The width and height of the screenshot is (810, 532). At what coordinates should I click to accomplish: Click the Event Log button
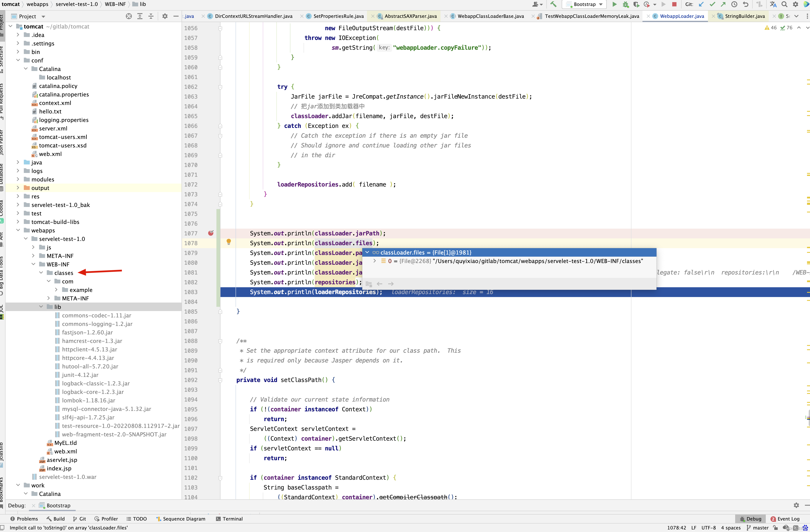click(784, 519)
